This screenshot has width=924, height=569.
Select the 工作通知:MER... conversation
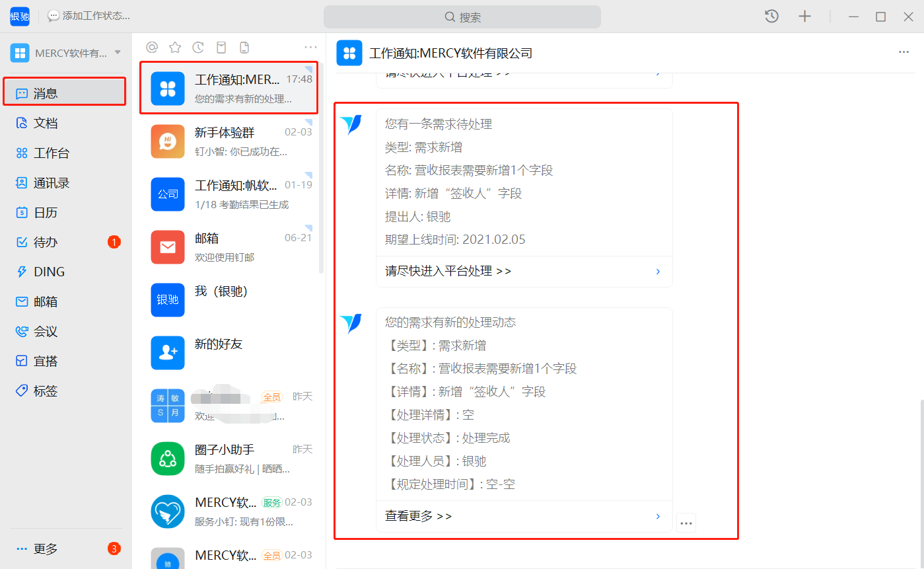point(229,88)
